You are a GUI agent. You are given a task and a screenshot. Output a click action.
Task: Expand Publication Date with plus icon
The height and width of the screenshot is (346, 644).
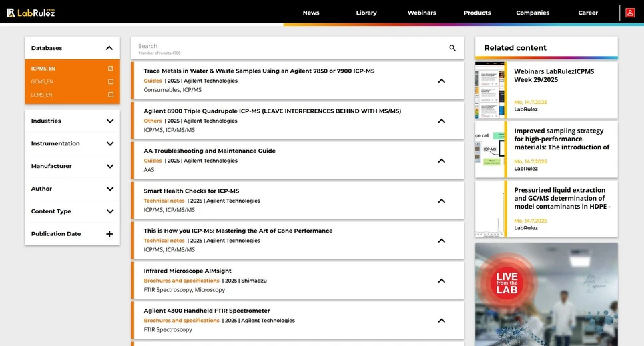tap(109, 234)
